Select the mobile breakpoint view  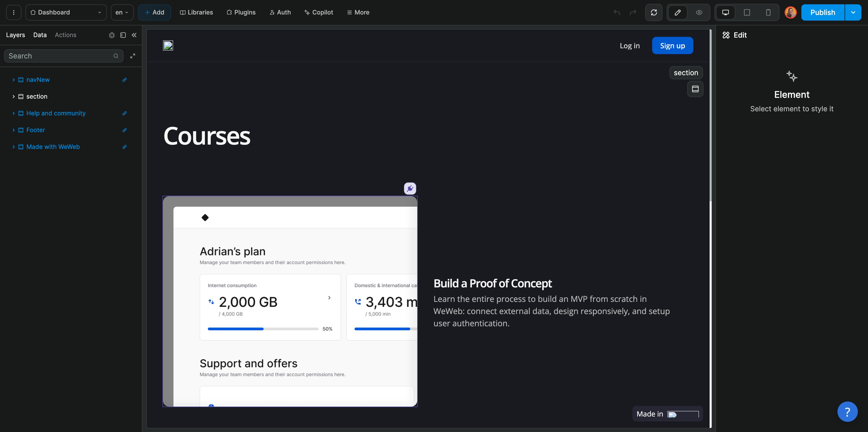[768, 12]
